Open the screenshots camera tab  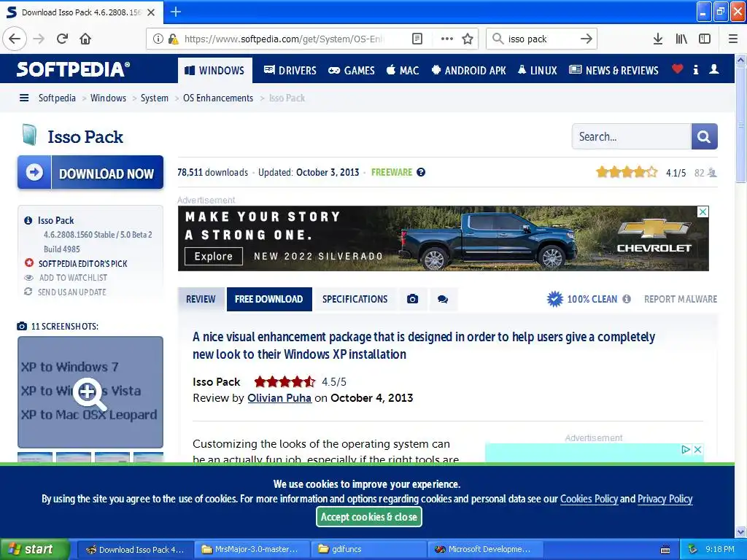pos(413,299)
